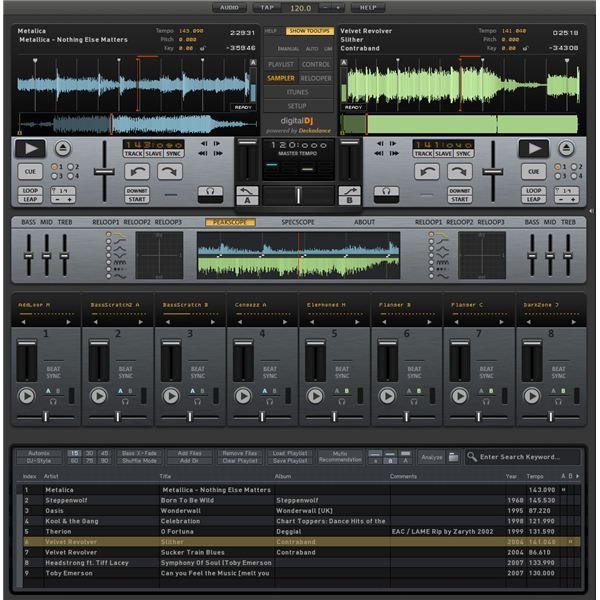Image resolution: width=600 pixels, height=600 pixels.
Task: Play sampler slot 1 (AddLoer)
Action: tap(26, 396)
